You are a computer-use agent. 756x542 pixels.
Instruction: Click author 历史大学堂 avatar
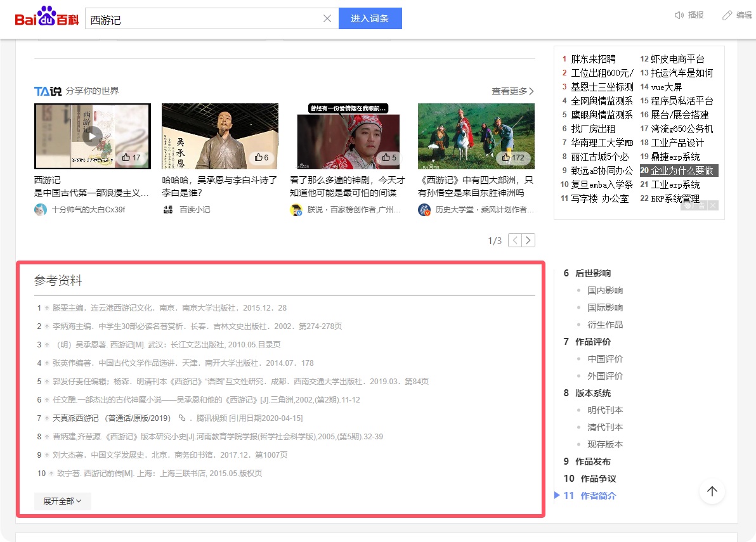click(424, 210)
